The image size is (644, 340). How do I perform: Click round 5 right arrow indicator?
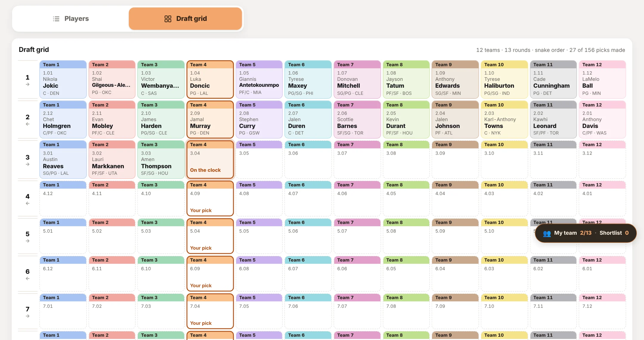click(x=27, y=241)
